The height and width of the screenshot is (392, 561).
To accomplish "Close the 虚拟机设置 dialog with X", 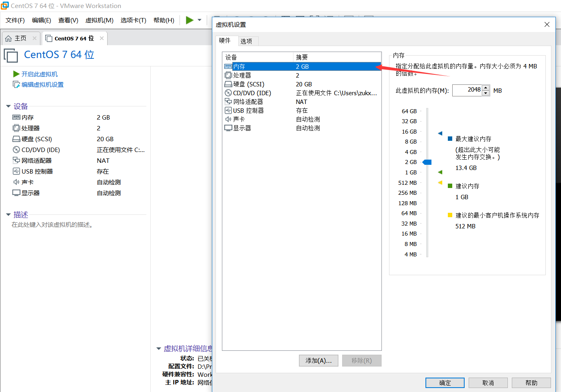I will [x=547, y=24].
